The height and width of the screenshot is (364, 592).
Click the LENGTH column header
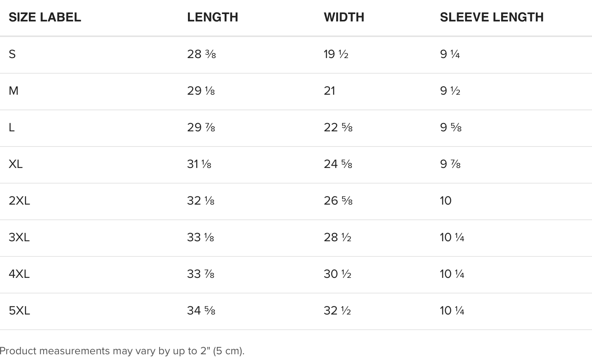click(x=213, y=17)
